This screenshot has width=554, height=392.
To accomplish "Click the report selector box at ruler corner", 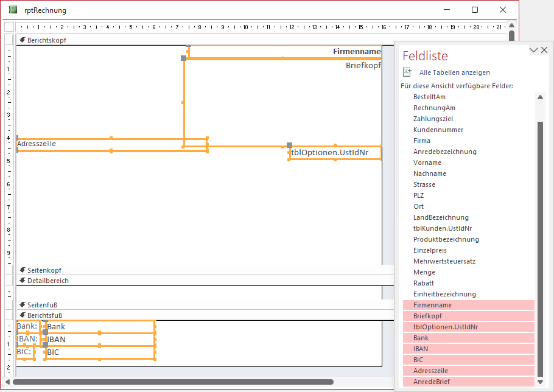I will (9, 27).
